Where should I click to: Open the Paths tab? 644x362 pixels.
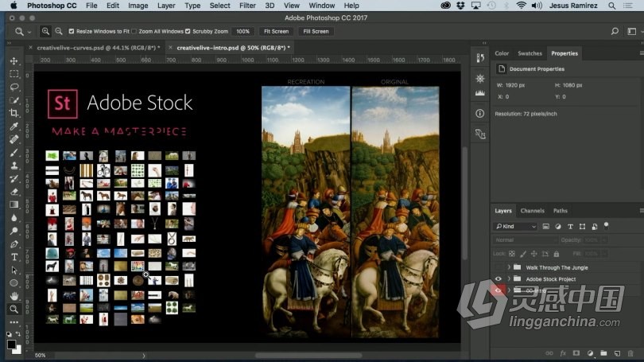[561, 211]
